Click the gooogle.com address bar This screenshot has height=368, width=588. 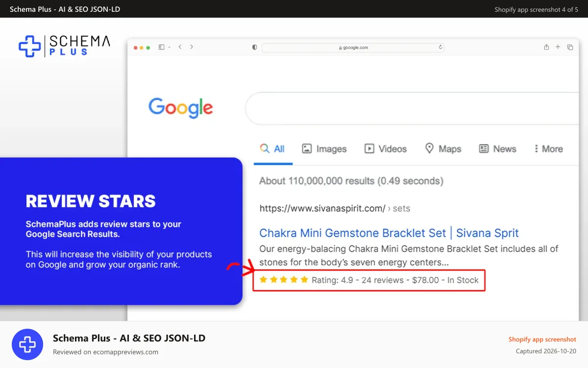tap(353, 48)
